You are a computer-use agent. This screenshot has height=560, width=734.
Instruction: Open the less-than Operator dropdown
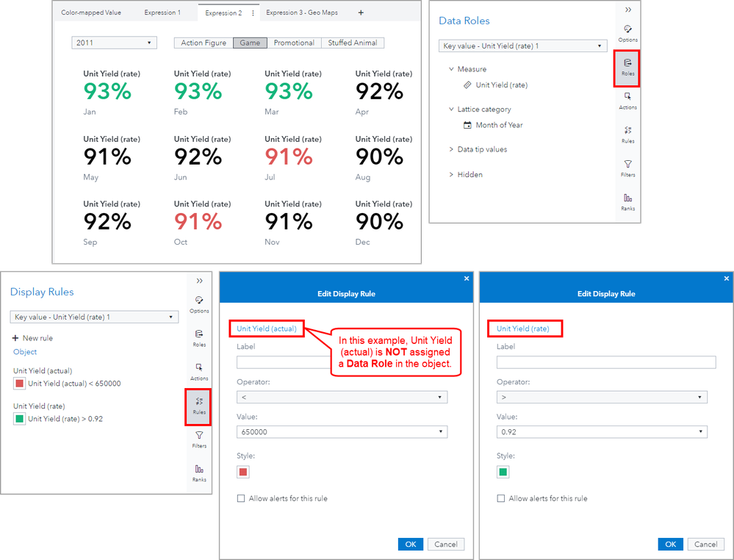(342, 397)
